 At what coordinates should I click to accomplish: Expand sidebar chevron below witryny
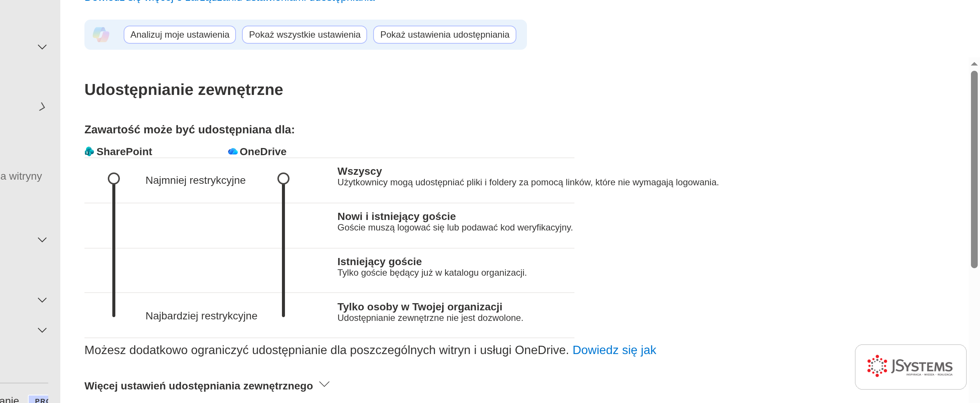click(42, 240)
